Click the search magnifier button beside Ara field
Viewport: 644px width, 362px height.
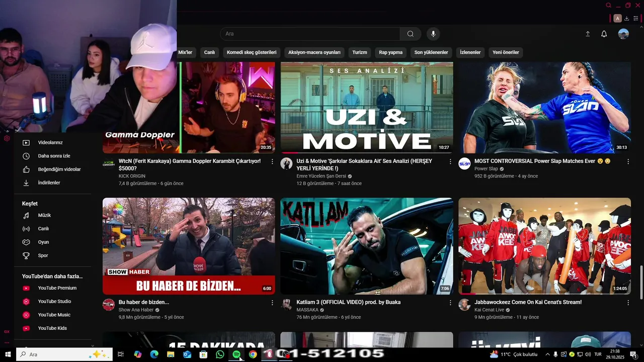(x=411, y=34)
